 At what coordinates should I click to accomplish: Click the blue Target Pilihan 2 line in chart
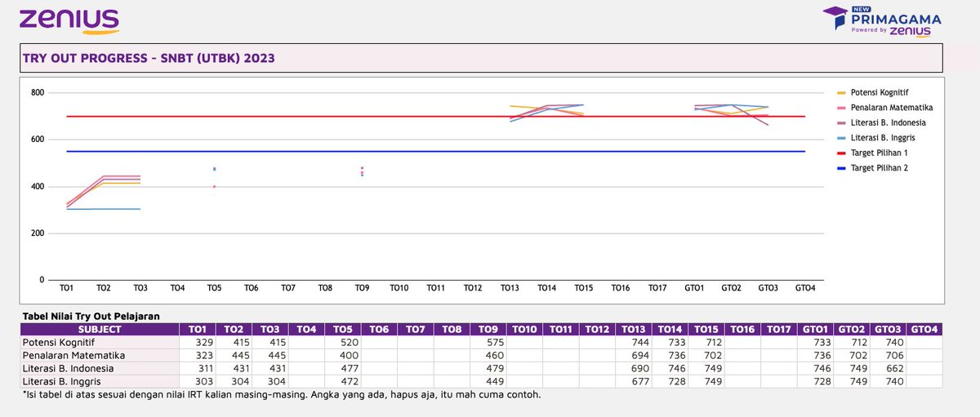435,151
